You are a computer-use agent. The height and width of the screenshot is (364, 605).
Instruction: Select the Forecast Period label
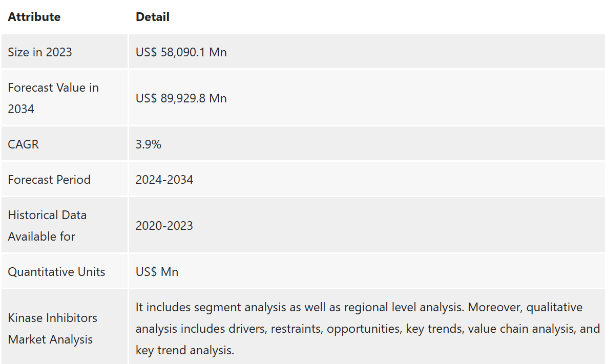[x=49, y=180]
